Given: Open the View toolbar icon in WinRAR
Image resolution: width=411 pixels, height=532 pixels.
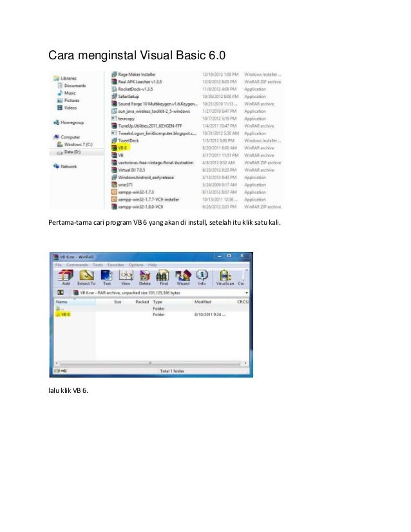Looking at the screenshot, I should point(126,277).
